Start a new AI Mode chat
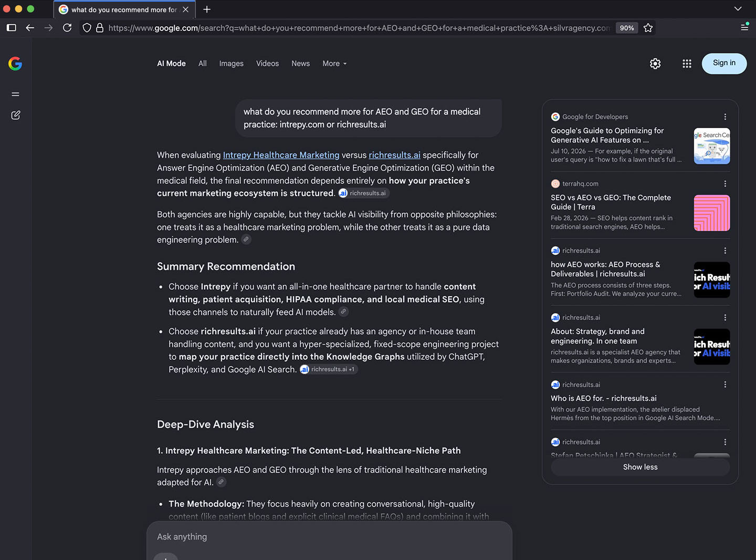This screenshot has width=756, height=560. click(x=15, y=115)
